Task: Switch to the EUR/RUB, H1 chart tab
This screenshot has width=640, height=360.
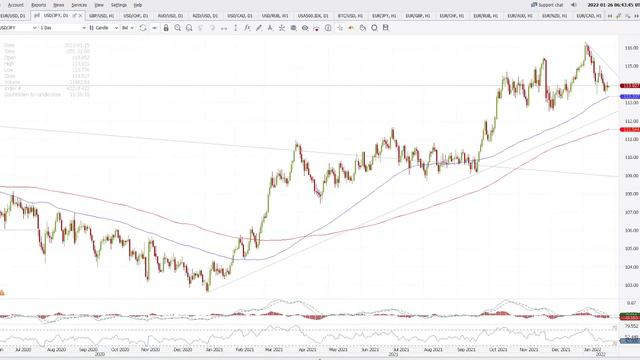Action: pos(486,16)
